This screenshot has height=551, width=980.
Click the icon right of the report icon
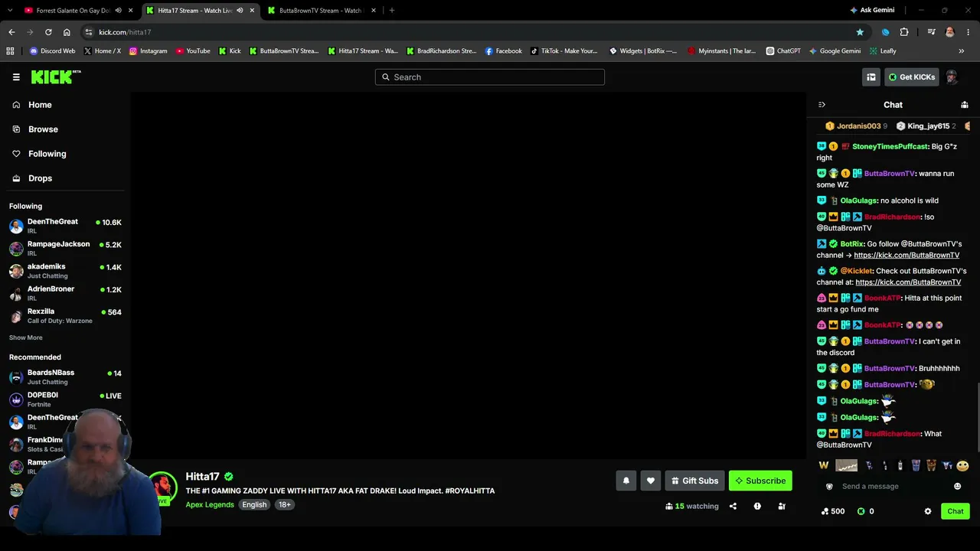coord(782,506)
